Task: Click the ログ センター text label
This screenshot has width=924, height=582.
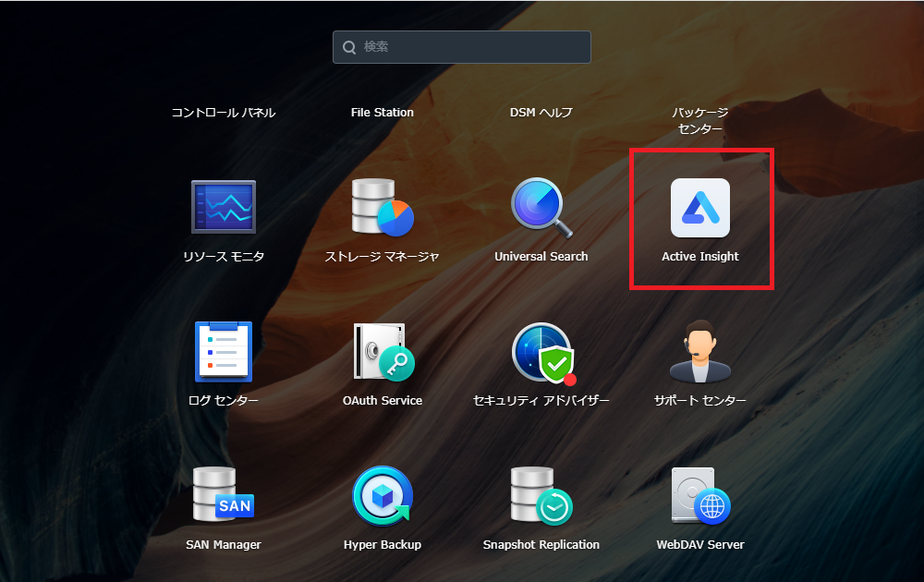Action: 224,401
